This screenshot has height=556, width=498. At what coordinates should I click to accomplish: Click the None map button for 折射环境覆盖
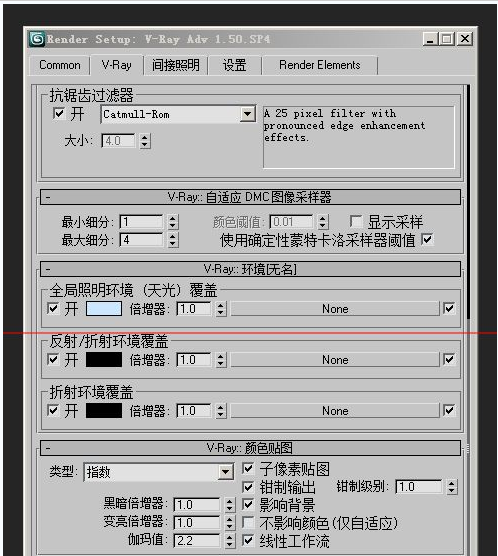[335, 411]
